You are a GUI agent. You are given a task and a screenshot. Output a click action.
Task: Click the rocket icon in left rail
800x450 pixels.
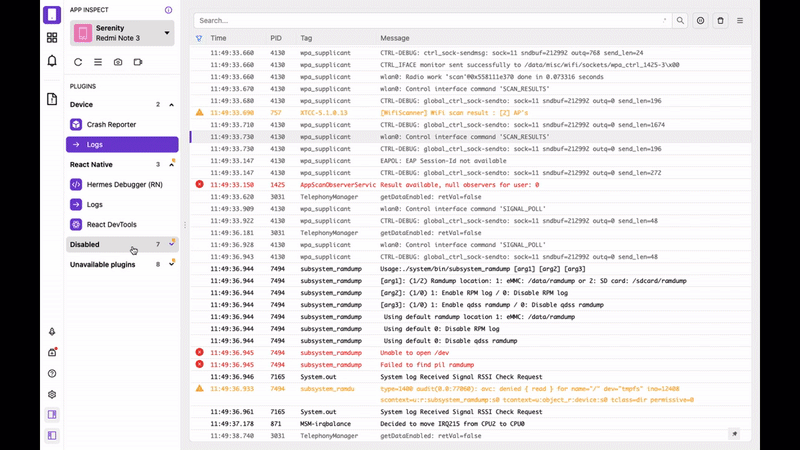tap(52, 332)
